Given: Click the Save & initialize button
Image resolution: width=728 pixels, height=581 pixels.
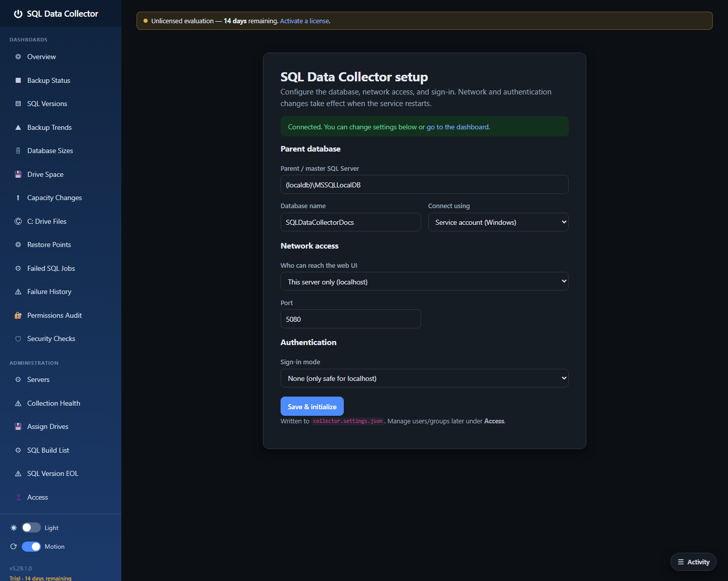Looking at the screenshot, I should 312,407.
